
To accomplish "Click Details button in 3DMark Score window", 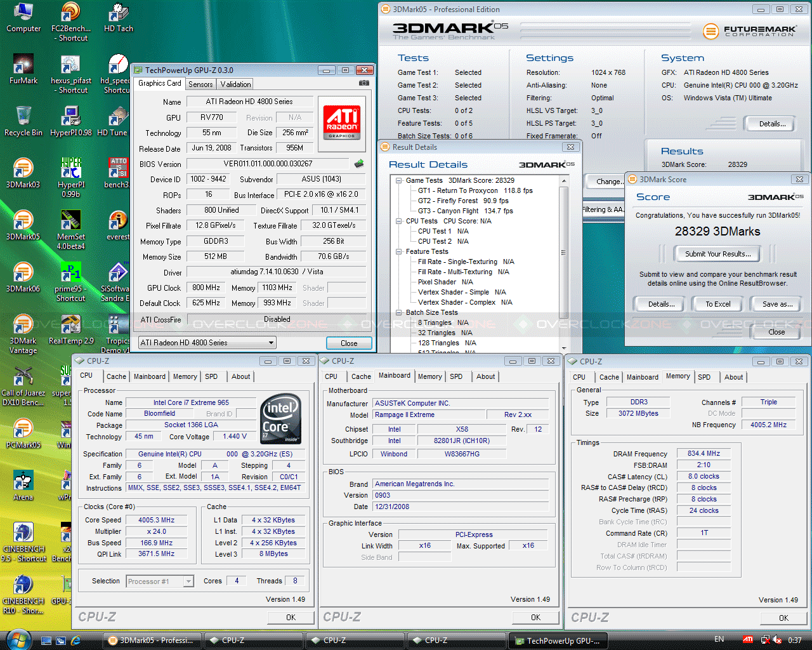I will pyautogui.click(x=661, y=304).
